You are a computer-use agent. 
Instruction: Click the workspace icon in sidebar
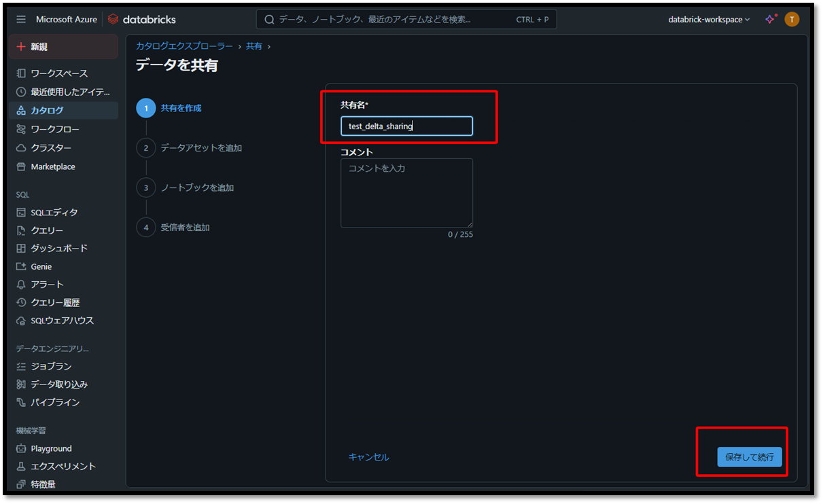tap(21, 73)
